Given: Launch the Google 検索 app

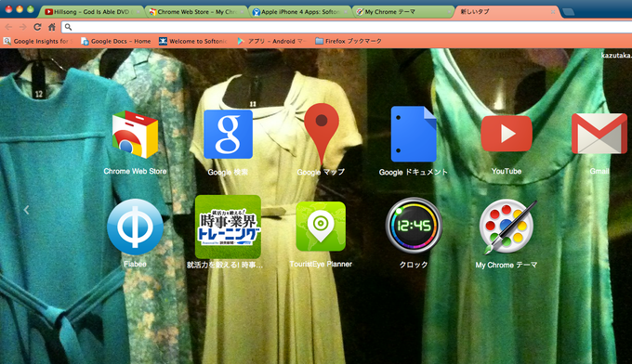Looking at the screenshot, I should coord(228,135).
